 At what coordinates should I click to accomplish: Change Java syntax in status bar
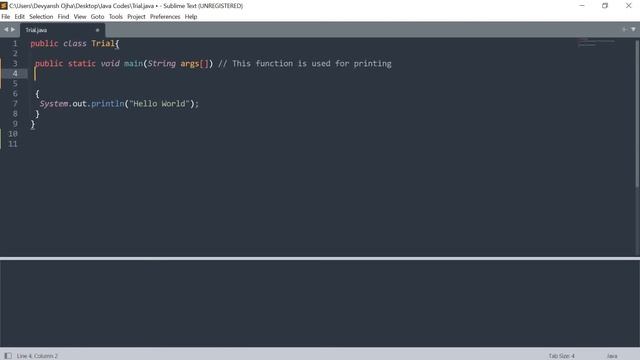tap(612, 356)
